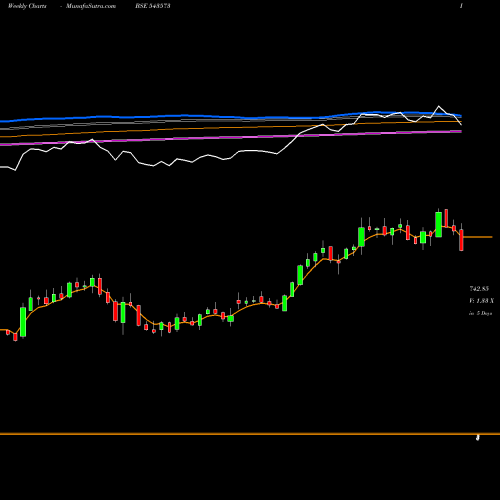Click the "MunafaSutra.com" text in header
Viewport: 500px width, 500px height.
[x=91, y=6]
